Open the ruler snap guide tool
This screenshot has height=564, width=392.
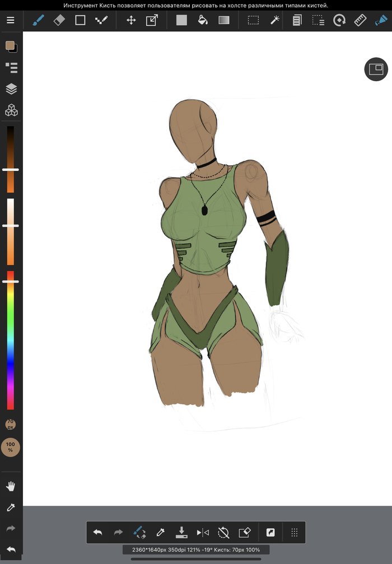click(360, 21)
